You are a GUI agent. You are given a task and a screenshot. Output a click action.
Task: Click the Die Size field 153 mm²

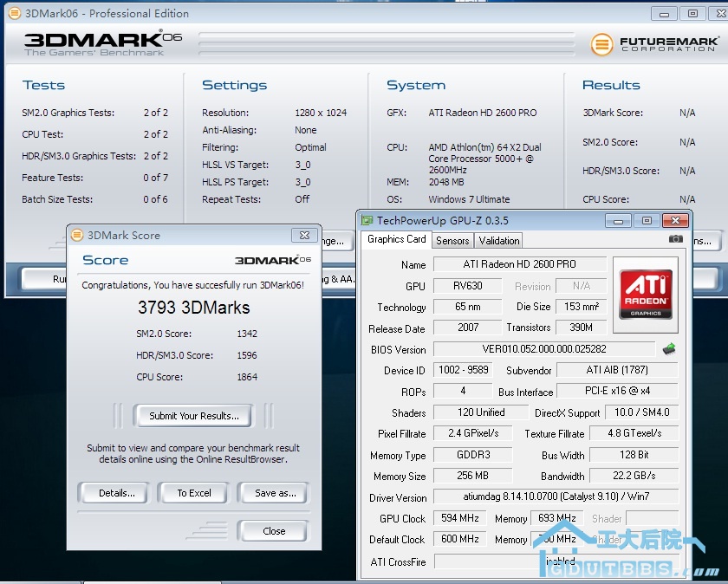(582, 307)
